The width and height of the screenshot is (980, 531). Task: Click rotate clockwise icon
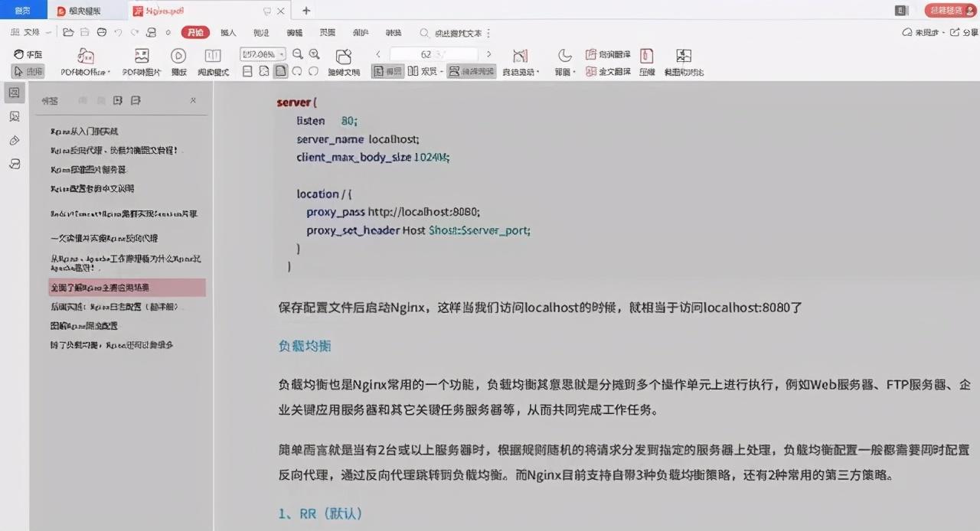(x=313, y=71)
